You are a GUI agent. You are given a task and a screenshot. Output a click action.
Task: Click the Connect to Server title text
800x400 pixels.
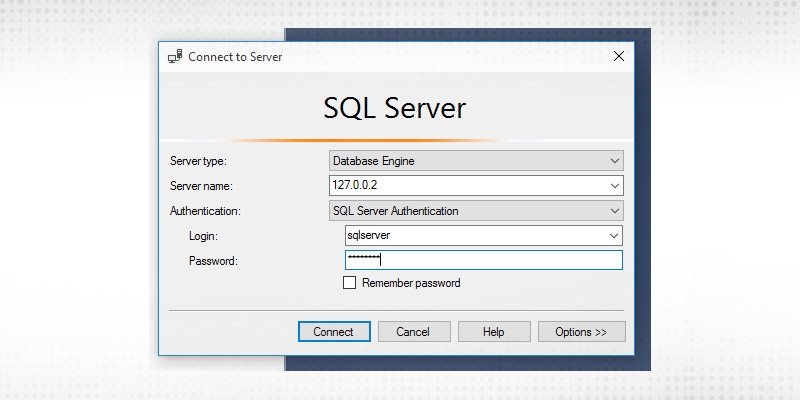(235, 57)
